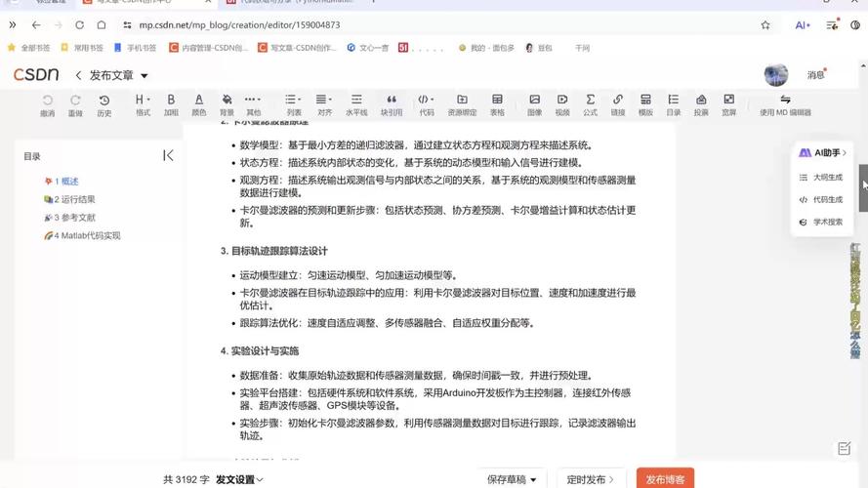Screen dimensions: 868x488
Task: Bind a resource (资源绑定)
Action: pyautogui.click(x=462, y=105)
